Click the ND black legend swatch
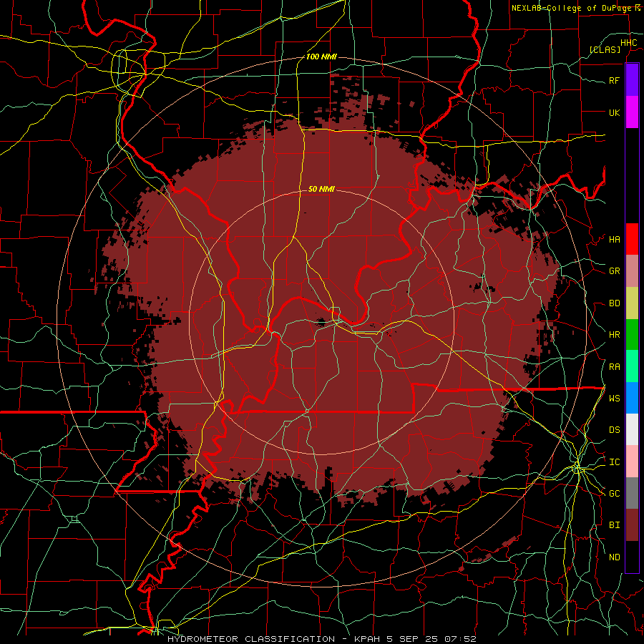 coord(632,557)
